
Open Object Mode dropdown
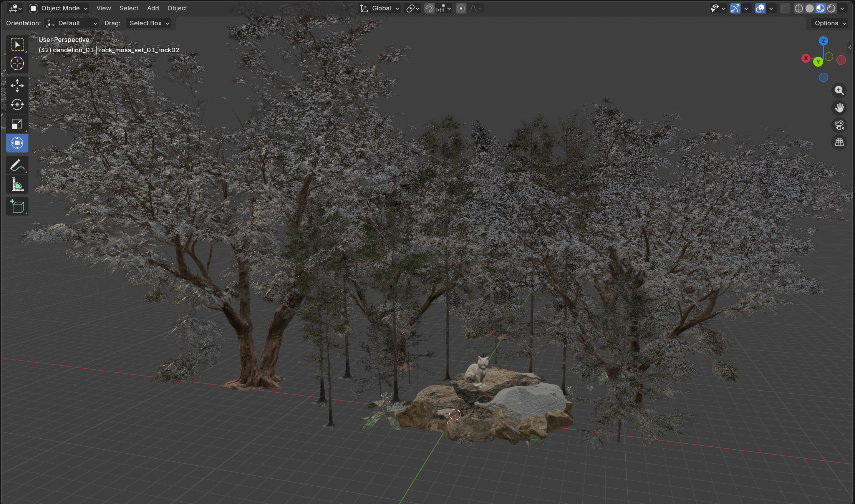[x=59, y=8]
